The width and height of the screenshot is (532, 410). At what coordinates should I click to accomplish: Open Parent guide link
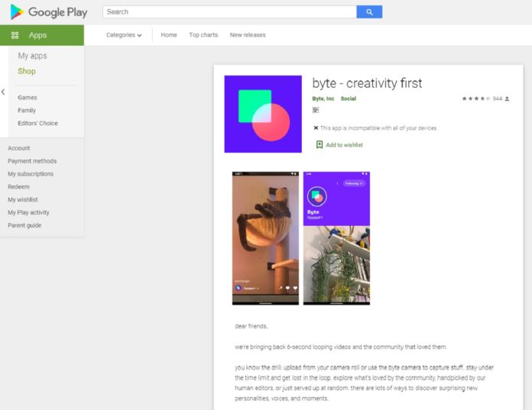(x=24, y=225)
